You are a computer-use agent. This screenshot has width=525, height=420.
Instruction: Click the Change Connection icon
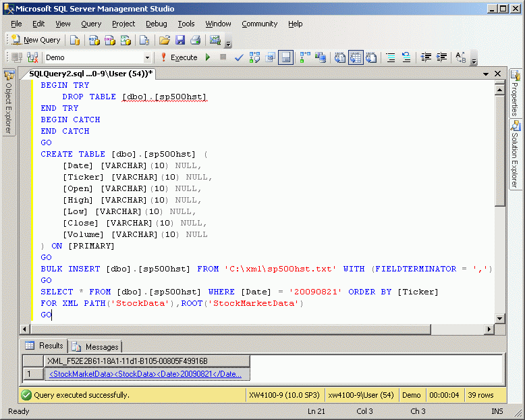click(31, 57)
